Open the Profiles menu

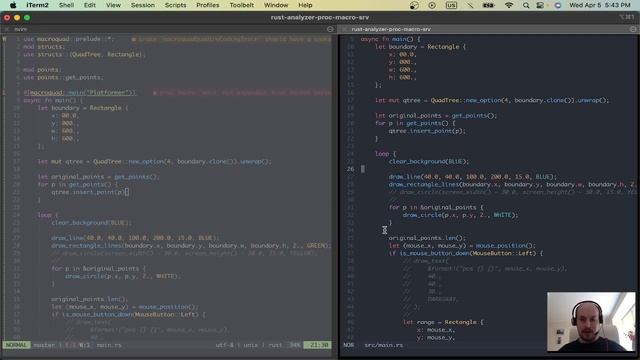(208, 5)
